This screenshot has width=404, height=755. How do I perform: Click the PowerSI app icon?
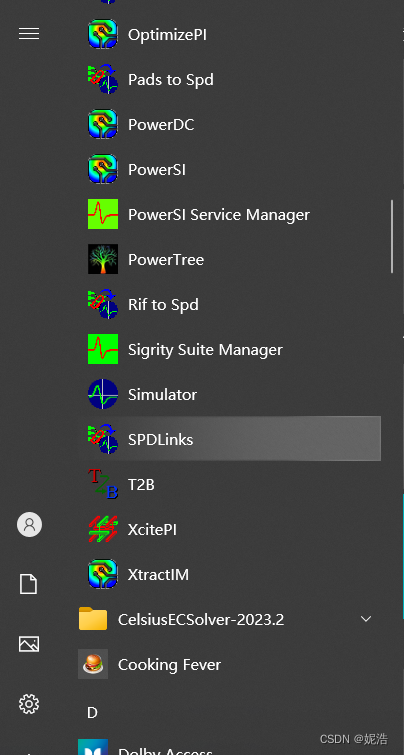103,169
